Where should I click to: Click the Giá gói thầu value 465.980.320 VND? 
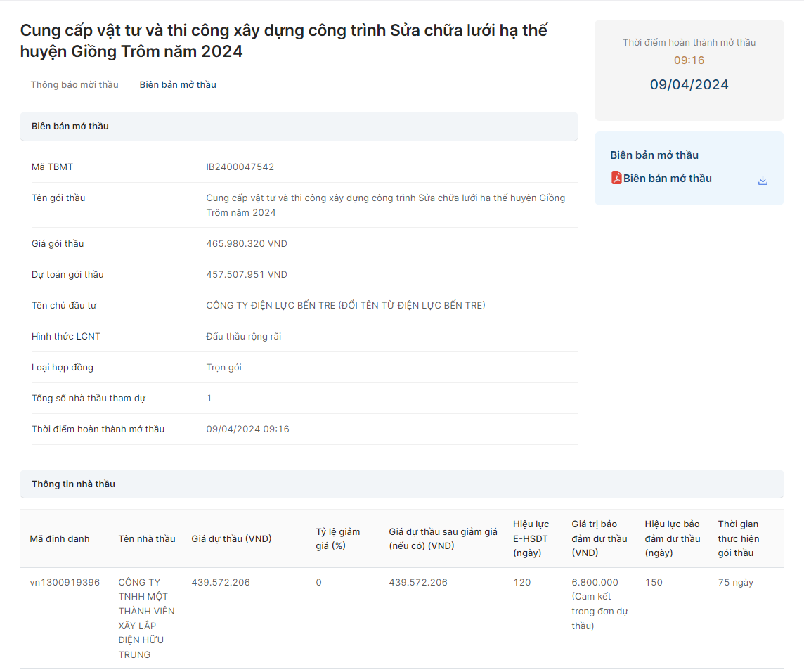click(247, 244)
